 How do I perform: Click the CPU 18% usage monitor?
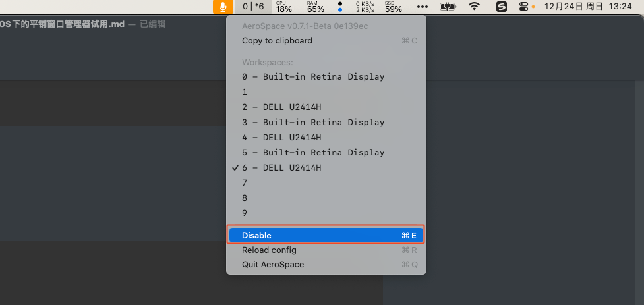284,7
